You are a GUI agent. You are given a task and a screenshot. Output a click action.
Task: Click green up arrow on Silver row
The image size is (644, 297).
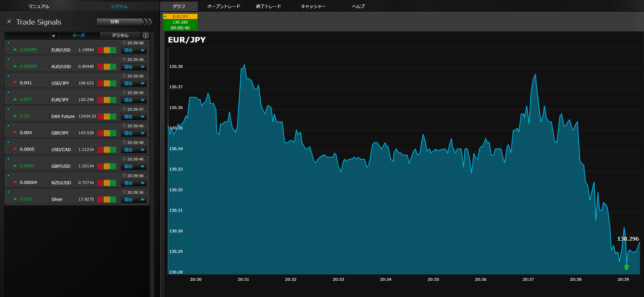15,199
